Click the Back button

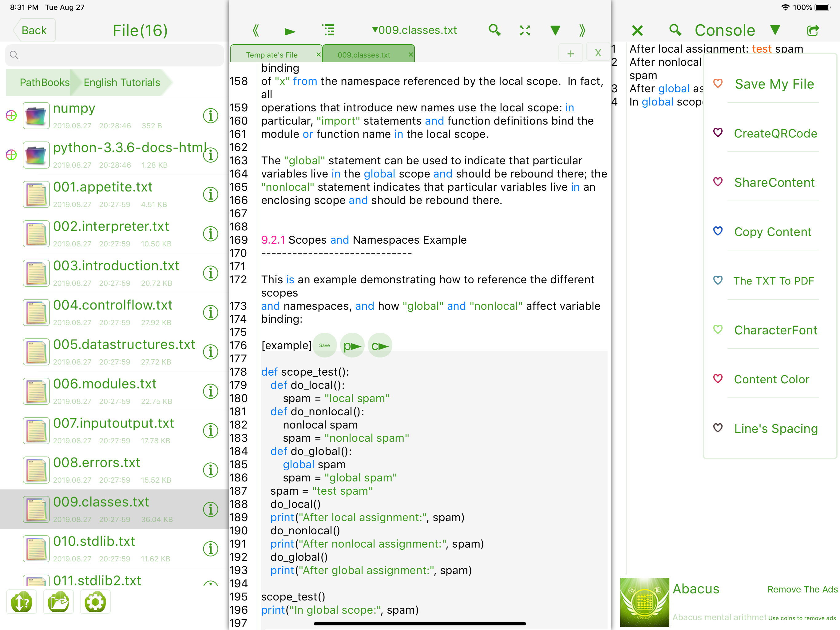pyautogui.click(x=34, y=30)
